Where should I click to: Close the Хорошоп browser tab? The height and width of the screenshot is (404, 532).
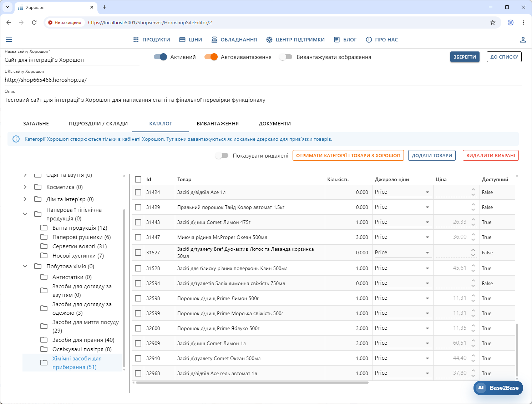click(x=92, y=7)
